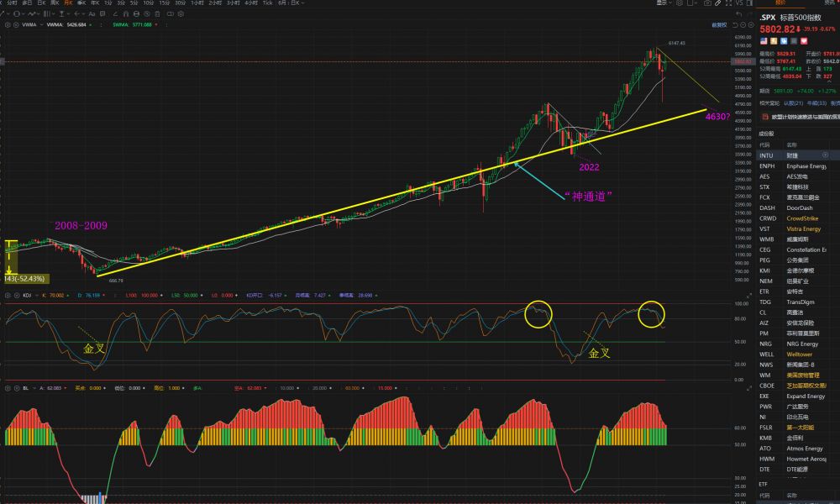Zoom out the chart with minus icon
This screenshot has height=504, width=840.
click(x=743, y=24)
